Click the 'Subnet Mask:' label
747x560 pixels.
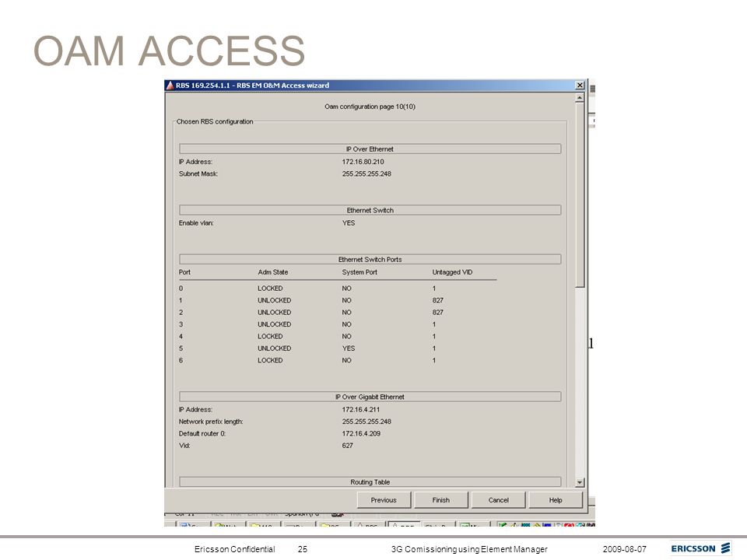click(x=198, y=173)
